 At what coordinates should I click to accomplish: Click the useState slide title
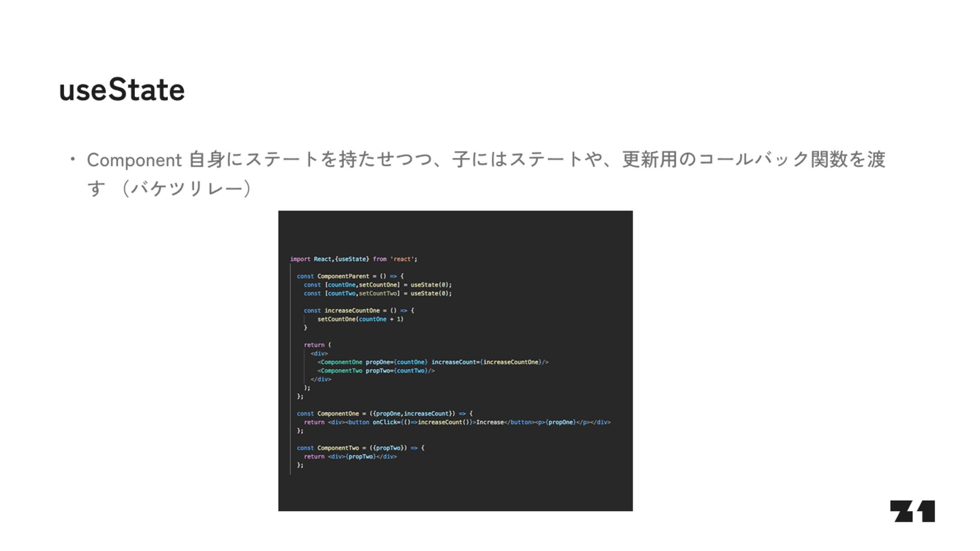click(121, 90)
